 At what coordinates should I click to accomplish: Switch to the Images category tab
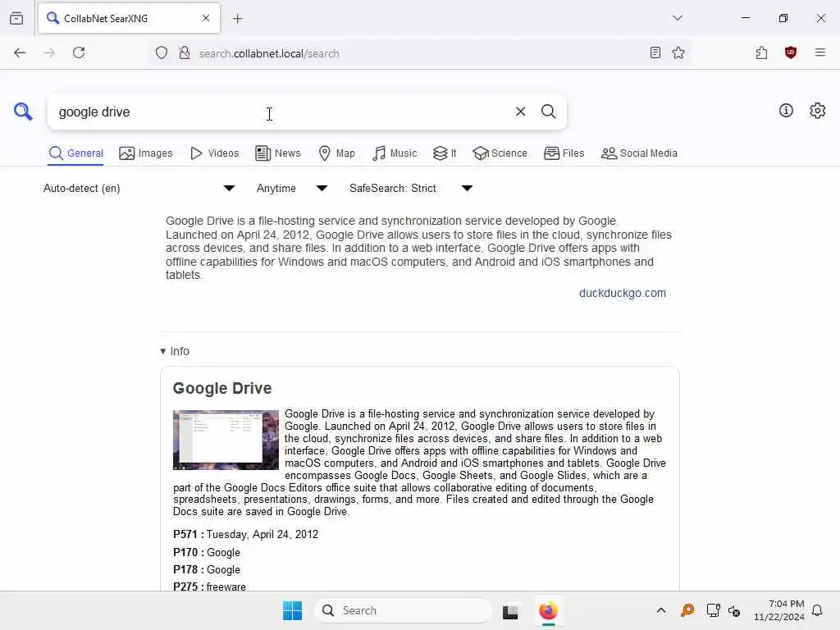coord(146,153)
